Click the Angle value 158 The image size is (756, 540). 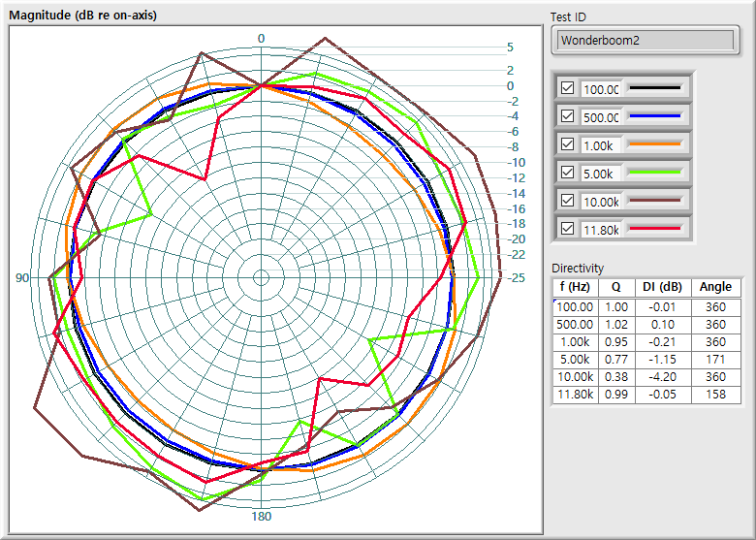click(x=715, y=394)
